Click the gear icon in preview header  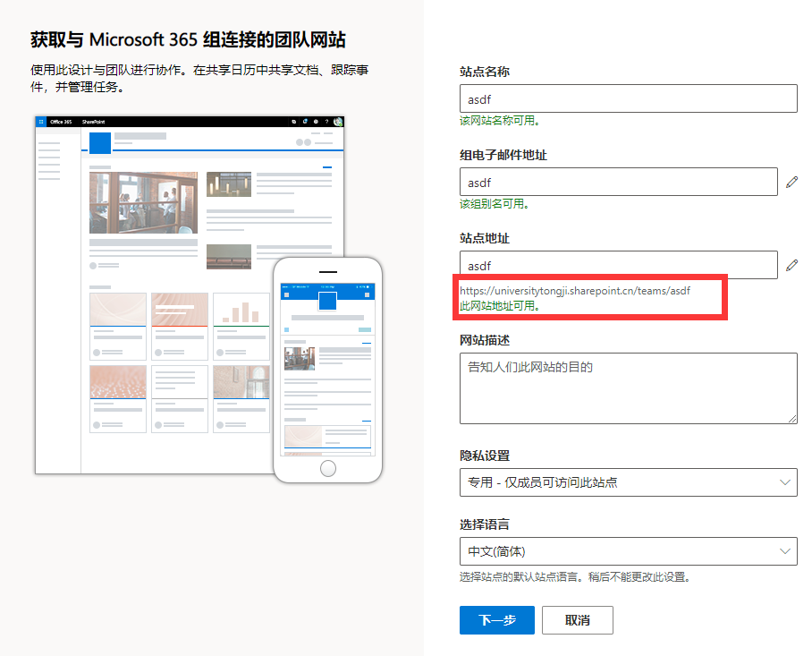coord(316,122)
